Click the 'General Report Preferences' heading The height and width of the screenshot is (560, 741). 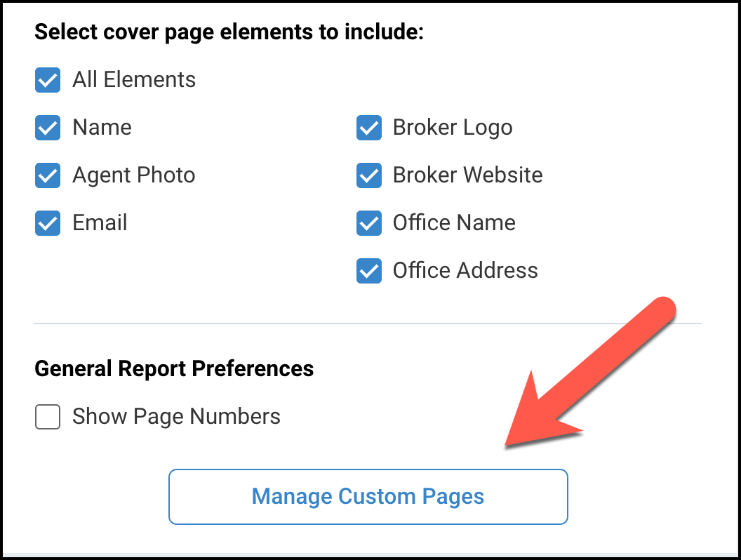(174, 368)
